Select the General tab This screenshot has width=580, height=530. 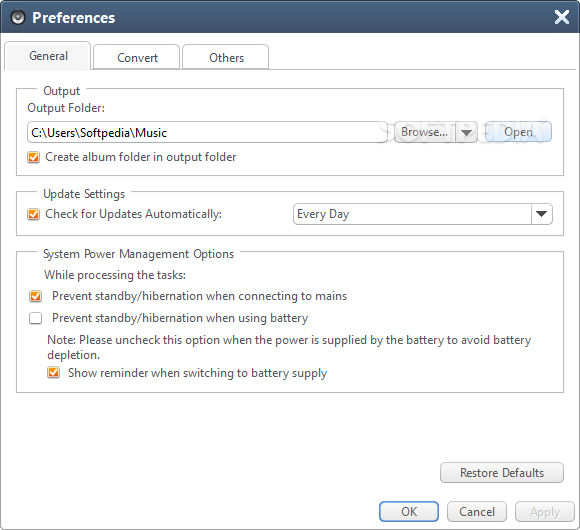point(48,56)
